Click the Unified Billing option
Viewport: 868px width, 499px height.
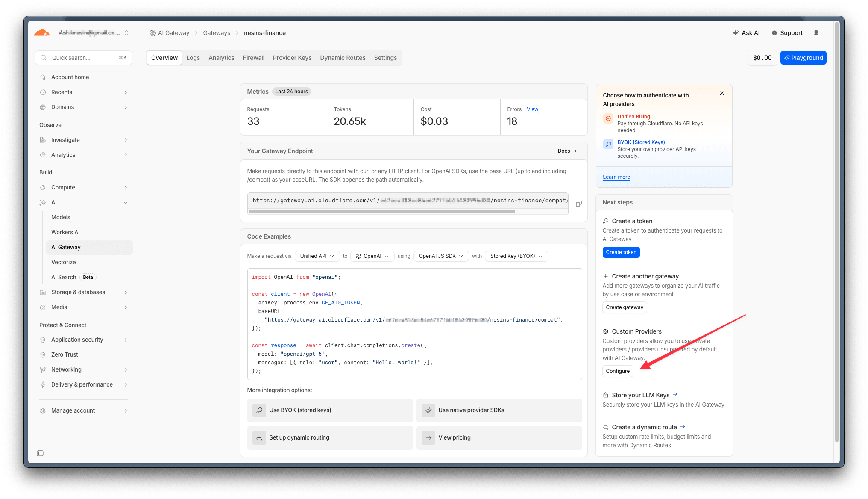tap(633, 117)
